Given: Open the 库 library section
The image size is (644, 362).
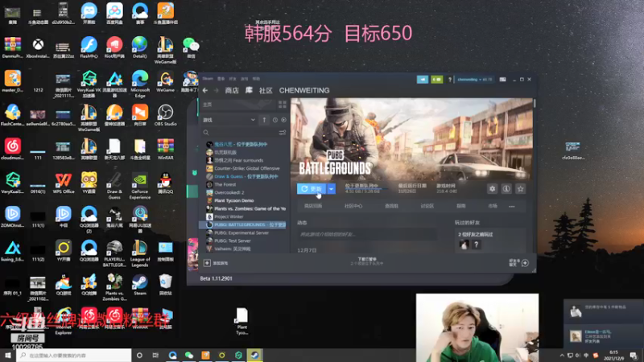Looking at the screenshot, I should coord(249,90).
